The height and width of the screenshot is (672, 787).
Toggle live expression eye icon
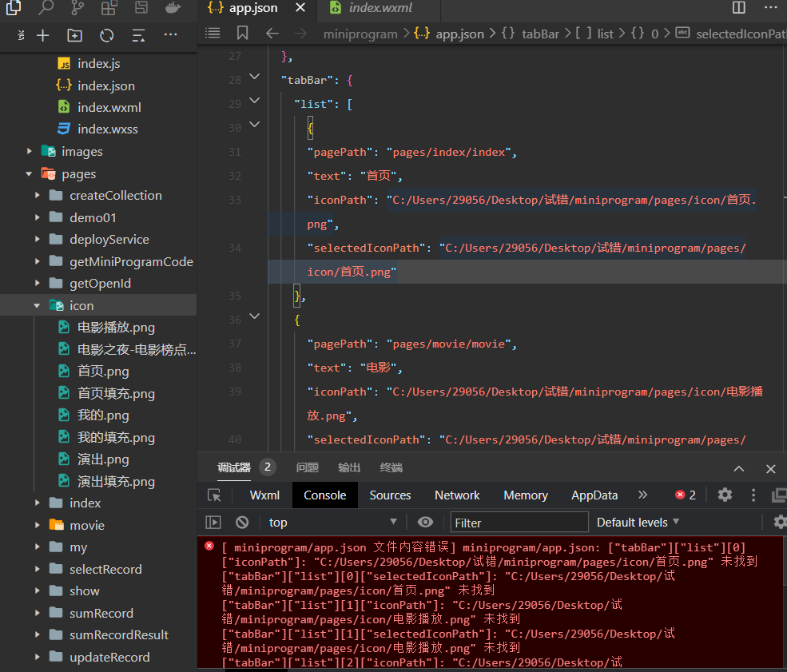(x=425, y=522)
